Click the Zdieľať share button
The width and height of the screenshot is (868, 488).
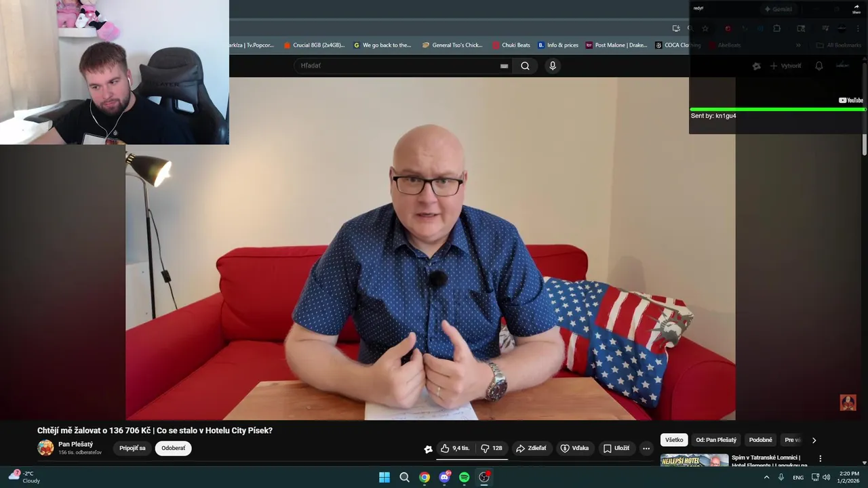531,448
